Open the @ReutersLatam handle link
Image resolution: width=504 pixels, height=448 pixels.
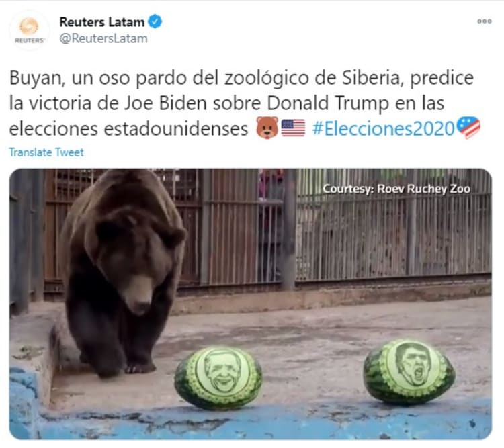tap(103, 38)
